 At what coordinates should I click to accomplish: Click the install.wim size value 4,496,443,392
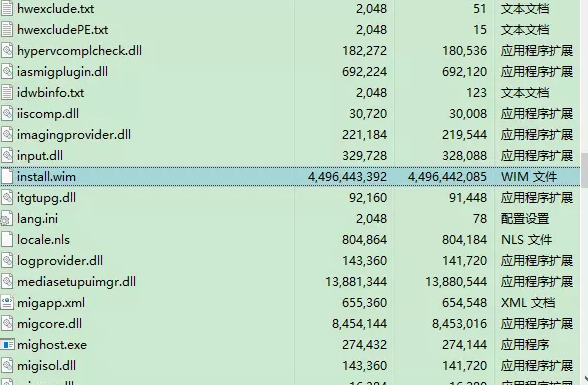347,177
